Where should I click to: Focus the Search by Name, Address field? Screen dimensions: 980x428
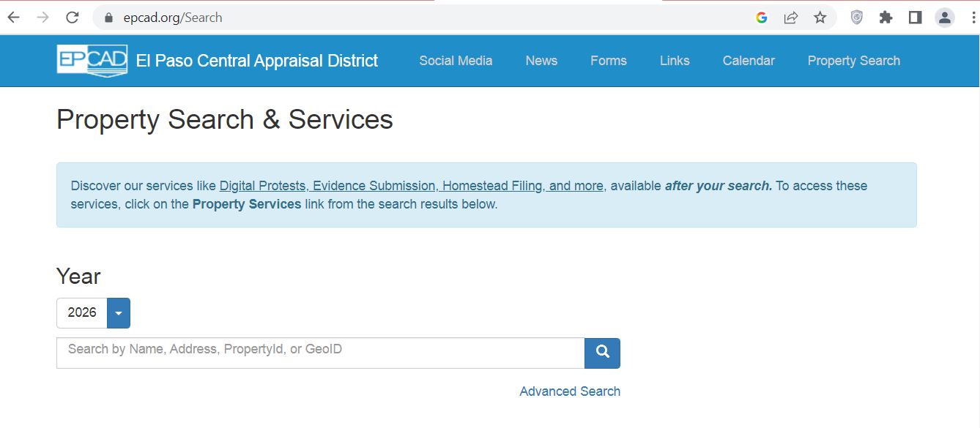pos(321,353)
